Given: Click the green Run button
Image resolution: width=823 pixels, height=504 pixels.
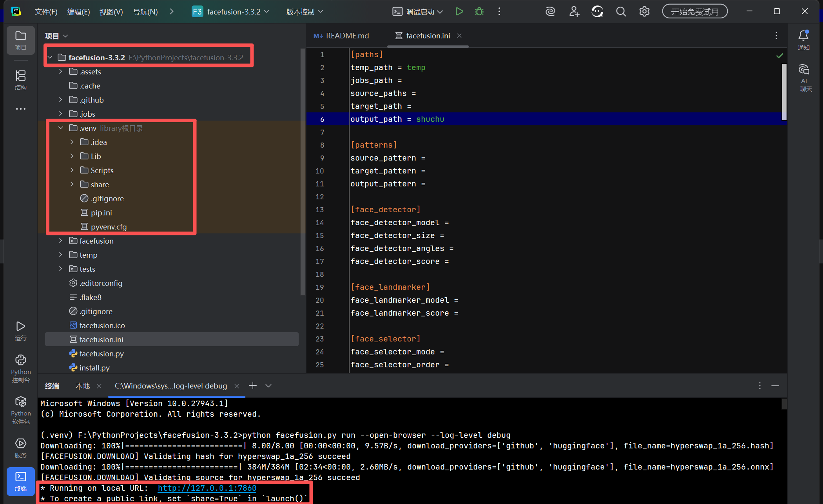Looking at the screenshot, I should point(459,12).
